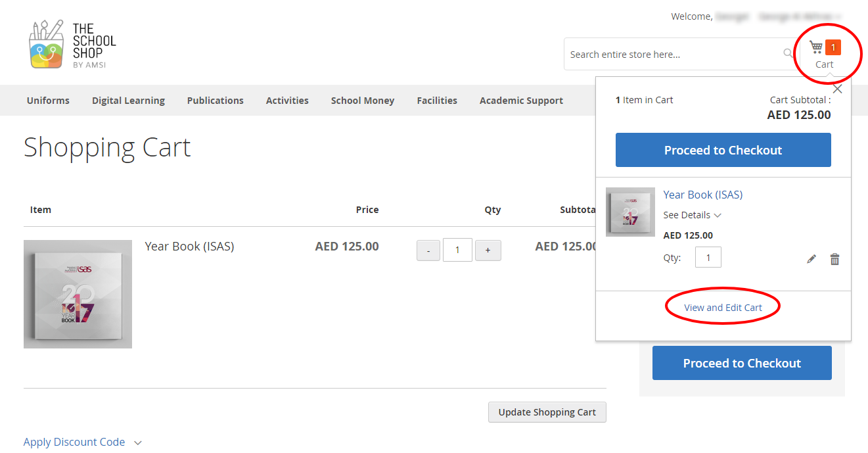Decrease quantity with the minus stepper

click(428, 250)
